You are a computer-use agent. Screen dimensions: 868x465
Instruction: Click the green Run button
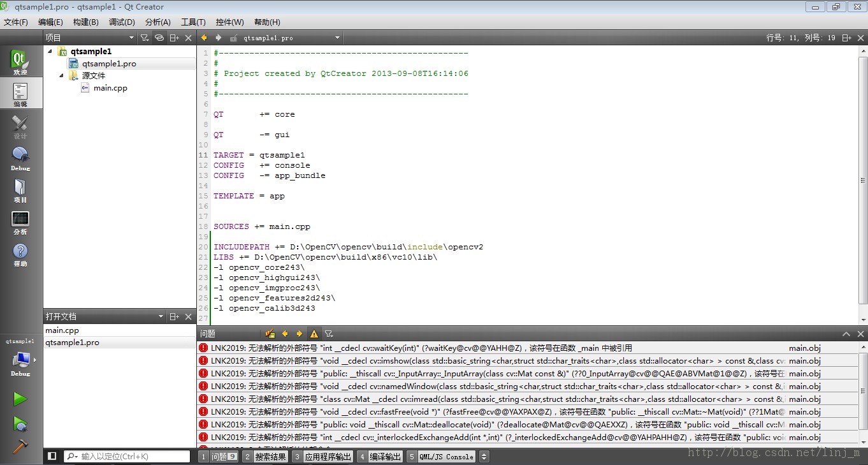point(20,399)
